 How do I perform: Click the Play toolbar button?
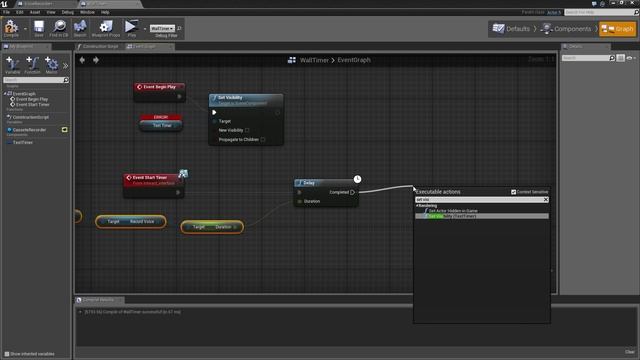131,27
